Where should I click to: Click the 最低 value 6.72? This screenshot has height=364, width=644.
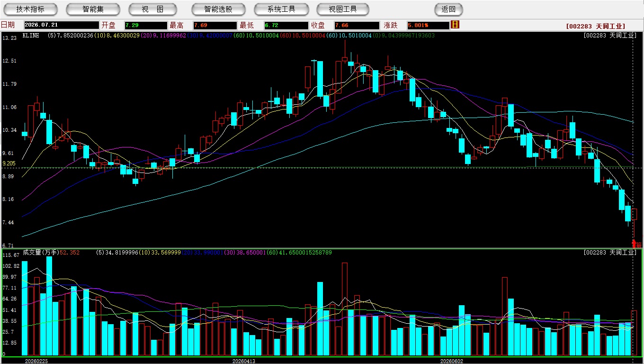[286, 25]
